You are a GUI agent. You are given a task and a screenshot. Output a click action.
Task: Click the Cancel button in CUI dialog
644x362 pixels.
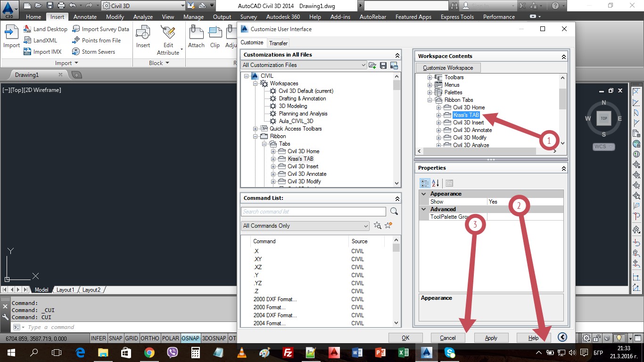coord(448,338)
